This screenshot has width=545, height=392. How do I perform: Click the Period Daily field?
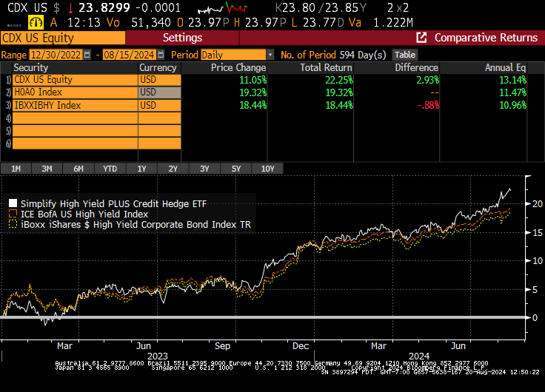pos(233,55)
